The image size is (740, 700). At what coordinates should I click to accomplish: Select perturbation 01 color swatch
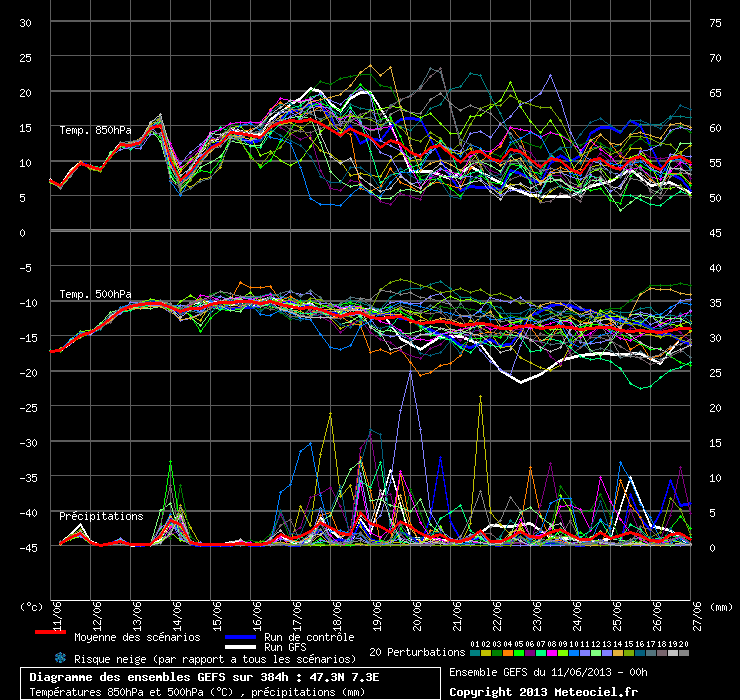pyautogui.click(x=474, y=652)
